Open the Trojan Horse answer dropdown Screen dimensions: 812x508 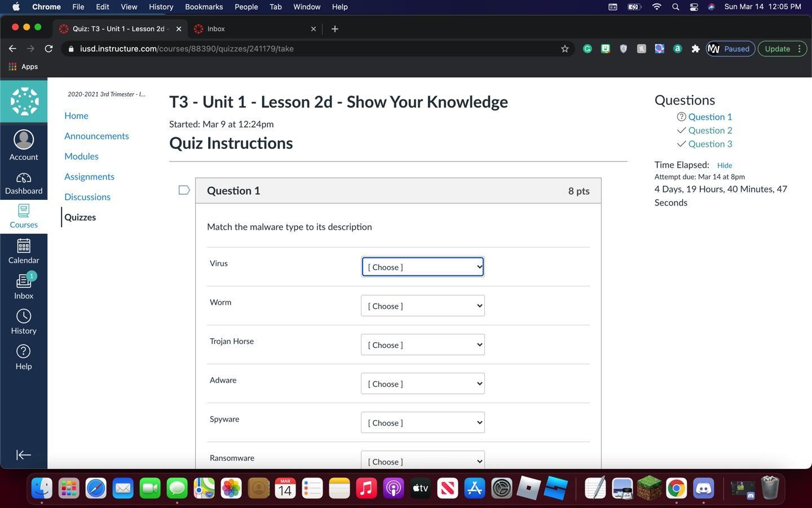pyautogui.click(x=423, y=345)
